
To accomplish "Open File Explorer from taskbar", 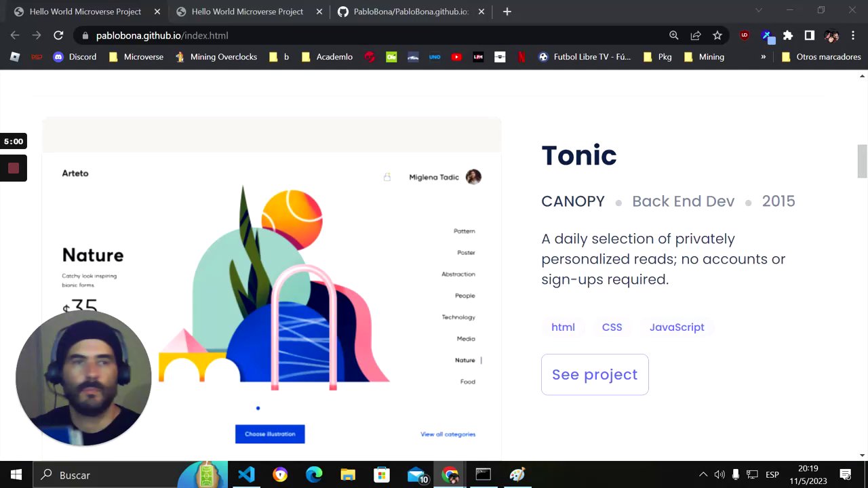I will pos(348,474).
